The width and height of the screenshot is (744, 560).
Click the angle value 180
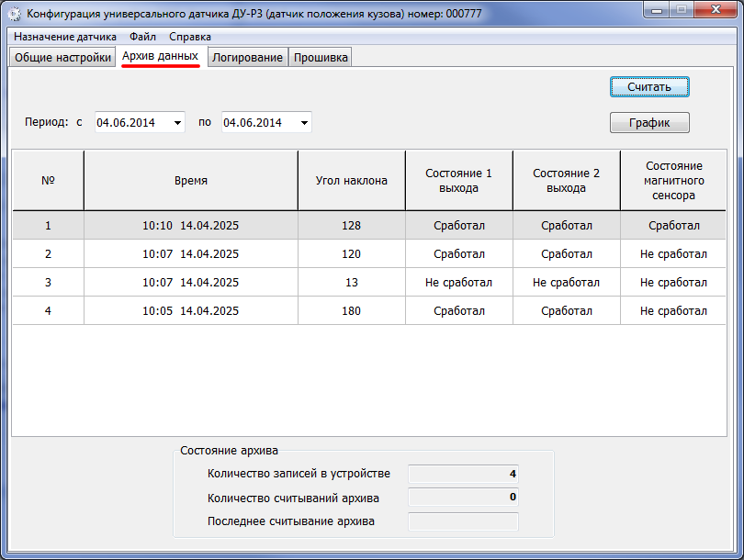pos(352,311)
